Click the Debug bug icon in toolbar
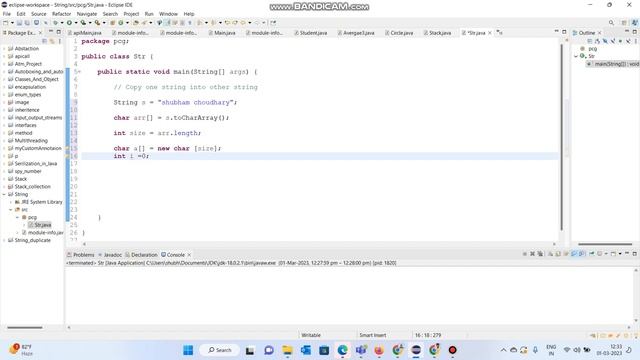This screenshot has width=640, height=360. click(x=55, y=23)
